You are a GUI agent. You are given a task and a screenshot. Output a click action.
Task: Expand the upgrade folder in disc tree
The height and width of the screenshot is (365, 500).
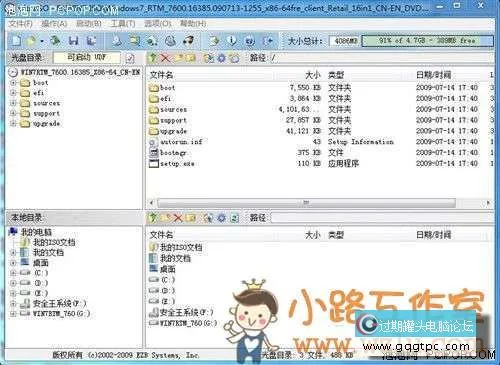(13, 123)
